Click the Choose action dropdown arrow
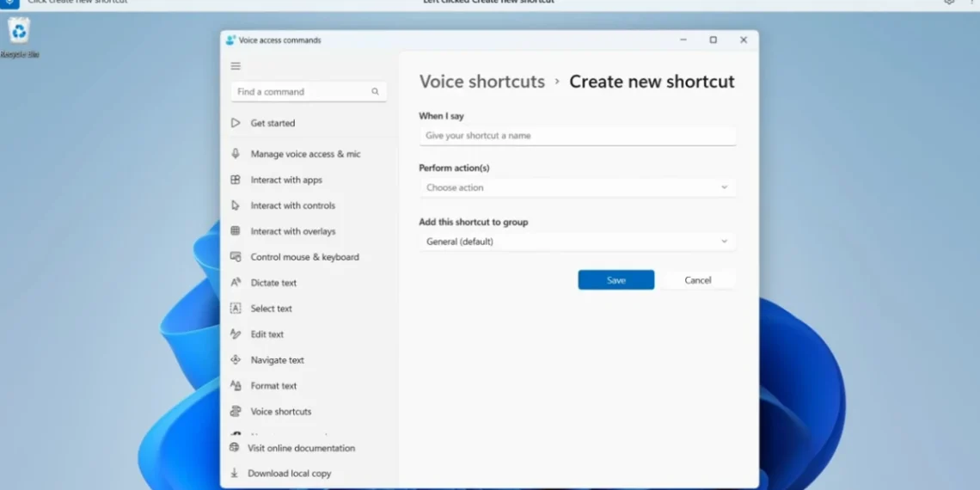Viewport: 980px width, 490px height. point(725,187)
